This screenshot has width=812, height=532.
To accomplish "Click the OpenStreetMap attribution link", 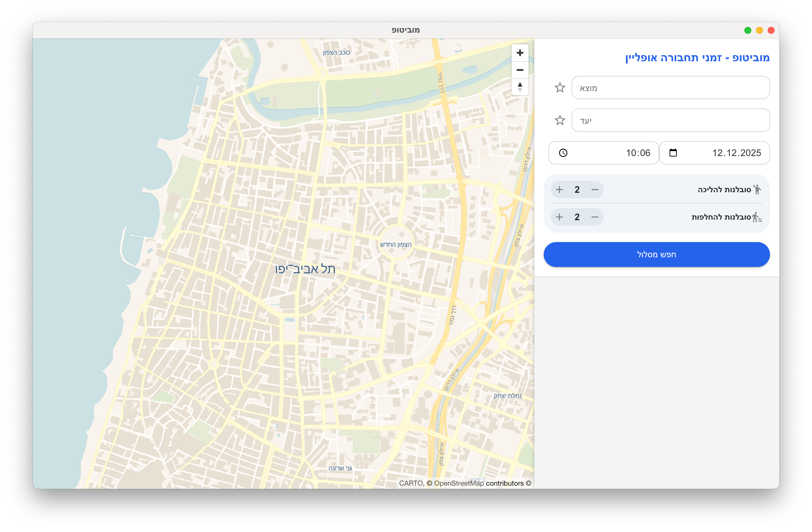I will coord(459,483).
